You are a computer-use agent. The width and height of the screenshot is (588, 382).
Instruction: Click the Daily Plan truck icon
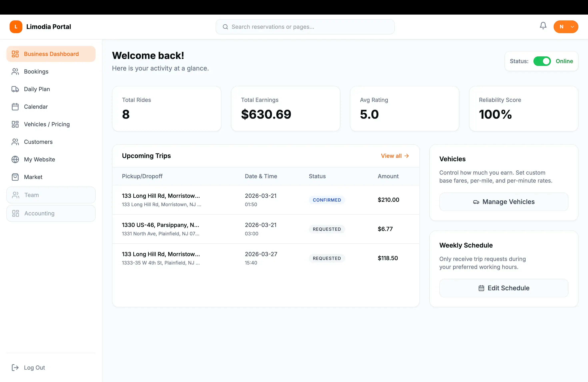point(15,89)
